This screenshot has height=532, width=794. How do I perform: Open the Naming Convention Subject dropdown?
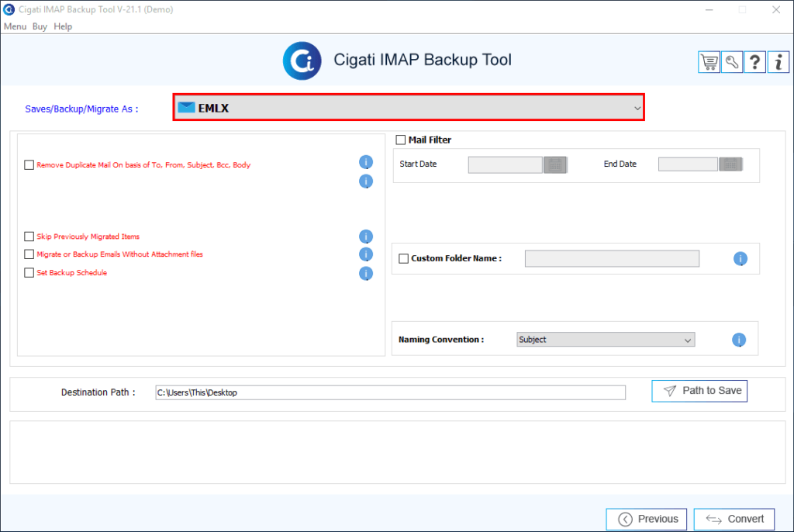[606, 340]
